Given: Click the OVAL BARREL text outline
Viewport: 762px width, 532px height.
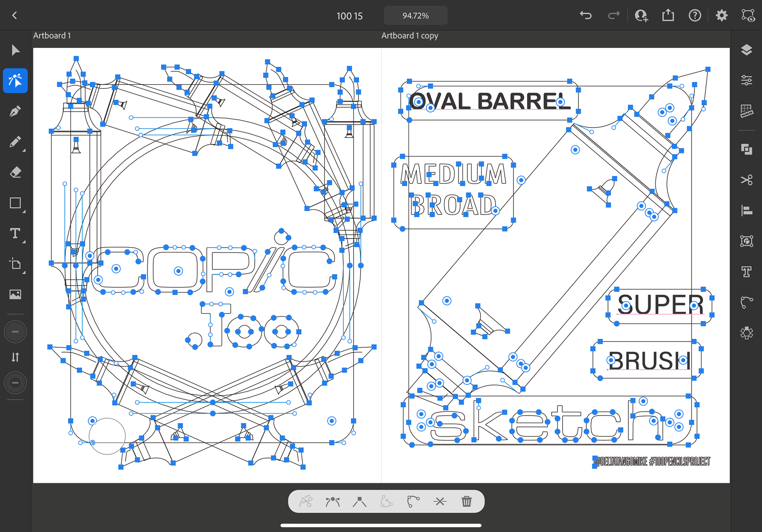Looking at the screenshot, I should click(x=489, y=101).
